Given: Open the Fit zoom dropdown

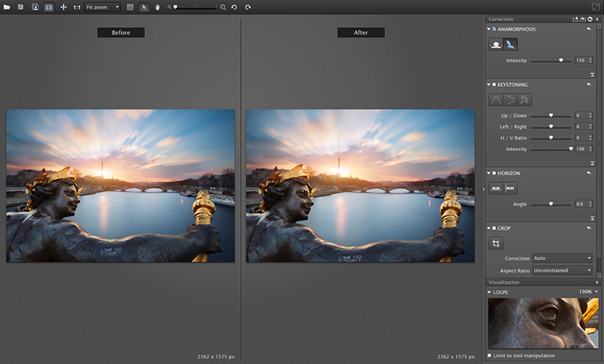Looking at the screenshot, I should [103, 7].
